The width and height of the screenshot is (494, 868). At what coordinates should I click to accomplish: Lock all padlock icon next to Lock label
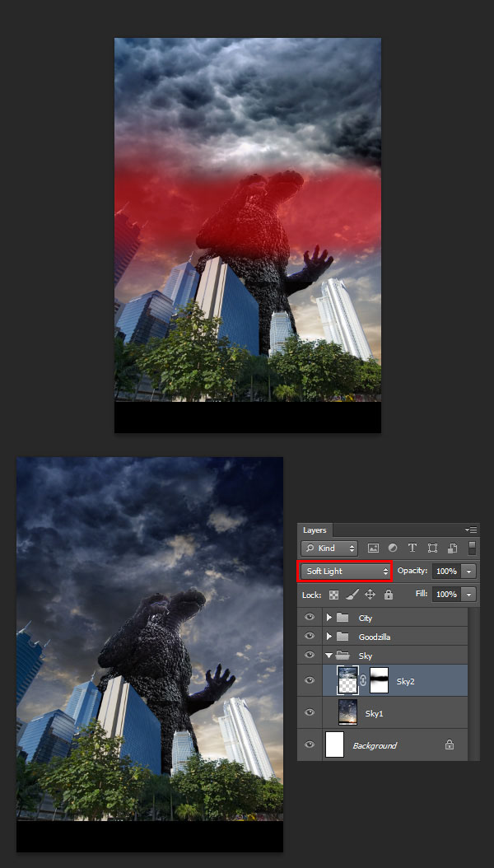click(x=389, y=595)
